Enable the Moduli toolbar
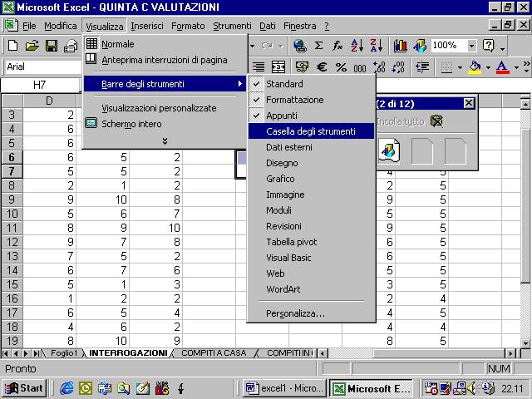This screenshot has width=532, height=399. pos(311,210)
